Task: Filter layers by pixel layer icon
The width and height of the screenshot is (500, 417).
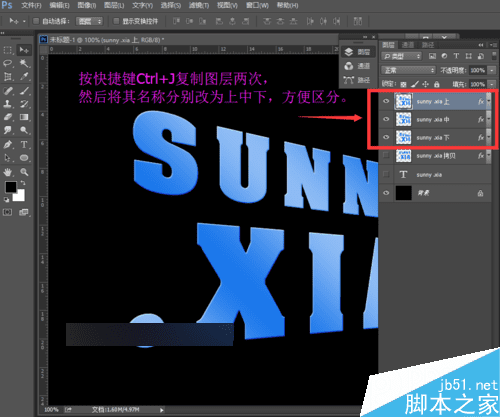Action: coord(432,56)
